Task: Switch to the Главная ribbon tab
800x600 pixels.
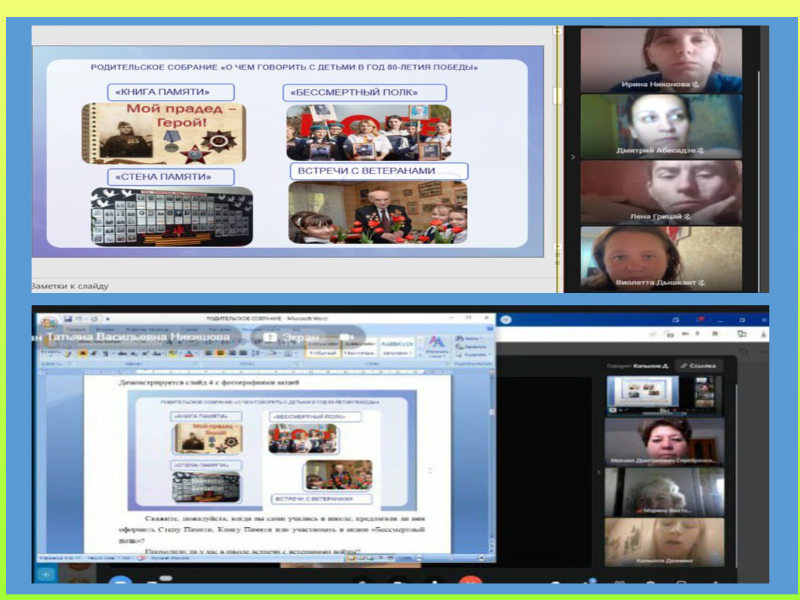Action: point(74,330)
